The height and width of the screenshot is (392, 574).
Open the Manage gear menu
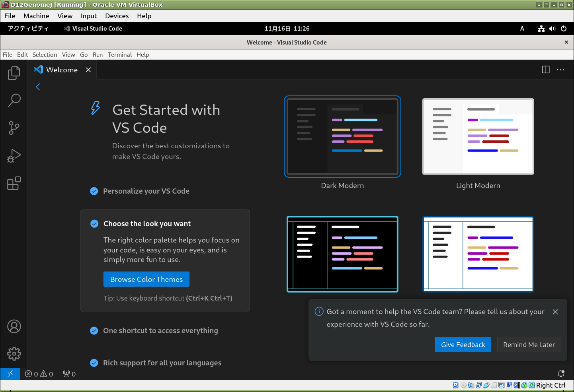pos(14,353)
